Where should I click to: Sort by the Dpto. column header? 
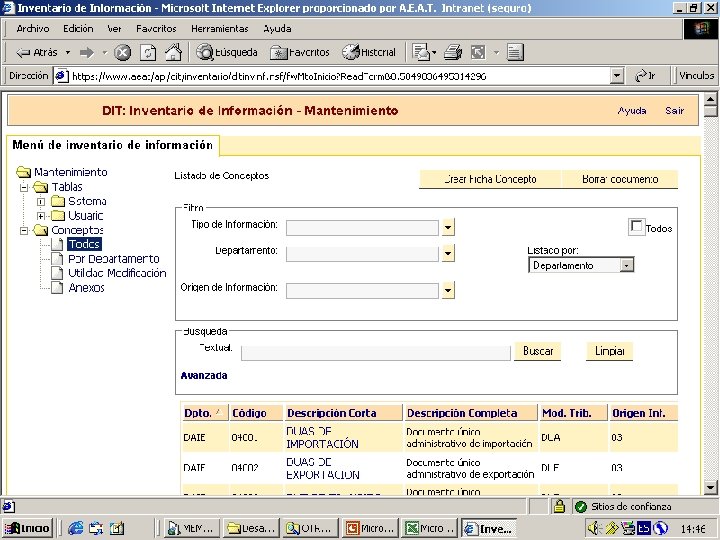[204, 413]
